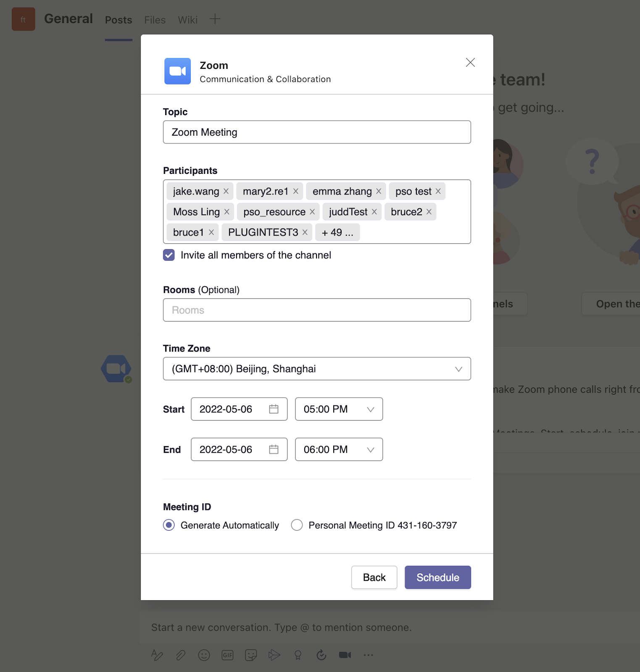Close the Zoom scheduling dialog
The width and height of the screenshot is (640, 672).
(470, 63)
